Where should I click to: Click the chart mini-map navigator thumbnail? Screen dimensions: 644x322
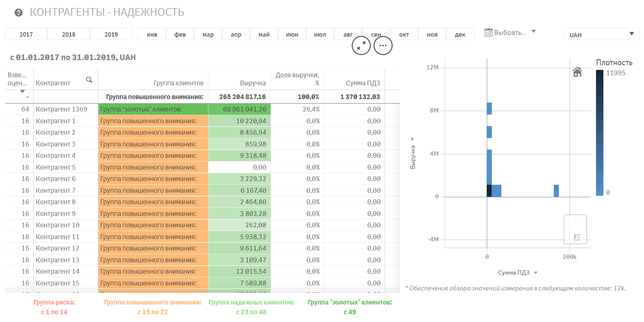point(575,229)
